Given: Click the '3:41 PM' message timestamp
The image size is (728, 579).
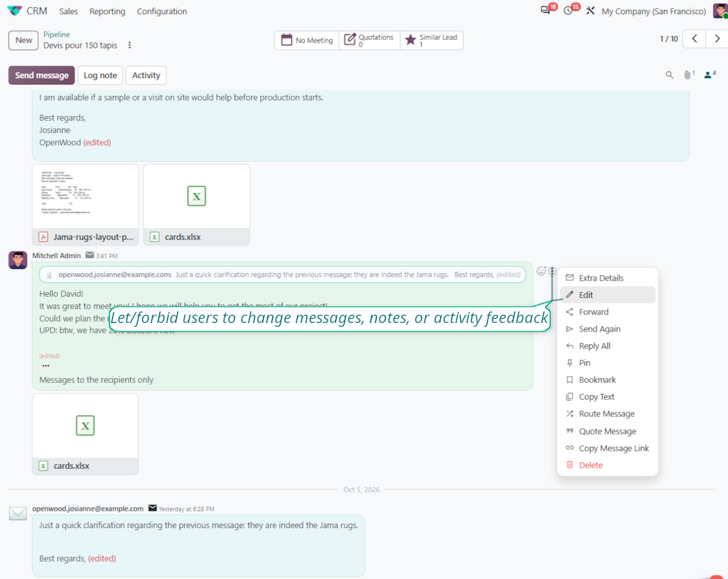Looking at the screenshot, I should 107,256.
